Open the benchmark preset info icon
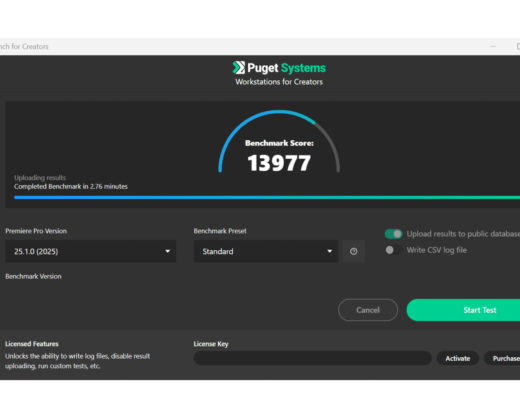 (x=354, y=251)
